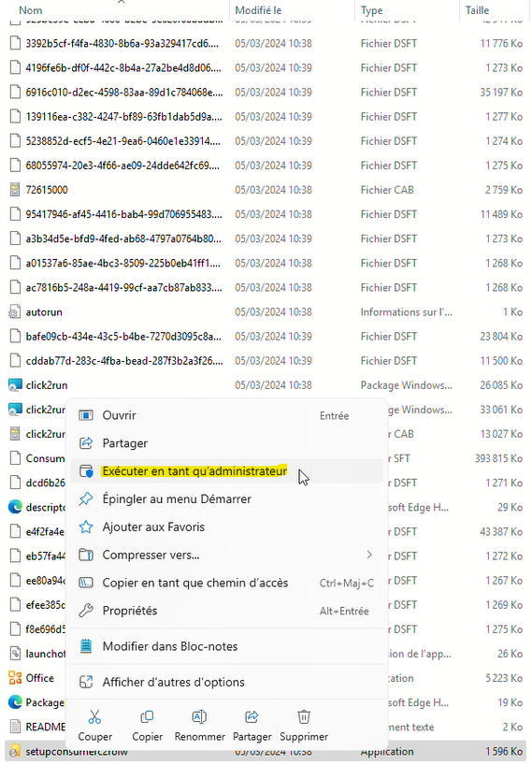Click the Copier icon in context menu
This screenshot has width=532, height=765.
[x=148, y=716]
